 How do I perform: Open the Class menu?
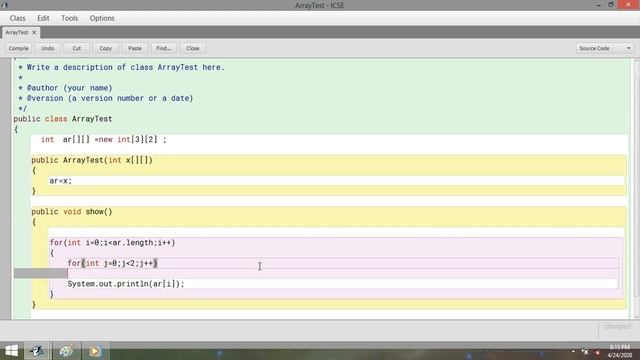pyautogui.click(x=18, y=18)
